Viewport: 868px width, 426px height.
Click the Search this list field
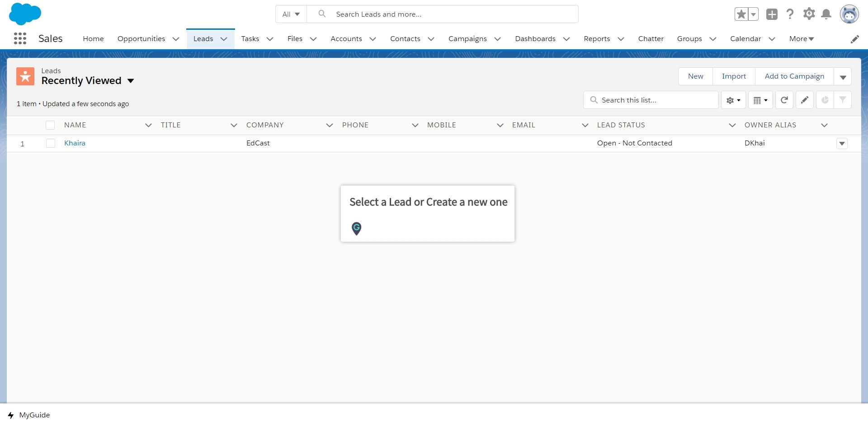click(x=651, y=100)
